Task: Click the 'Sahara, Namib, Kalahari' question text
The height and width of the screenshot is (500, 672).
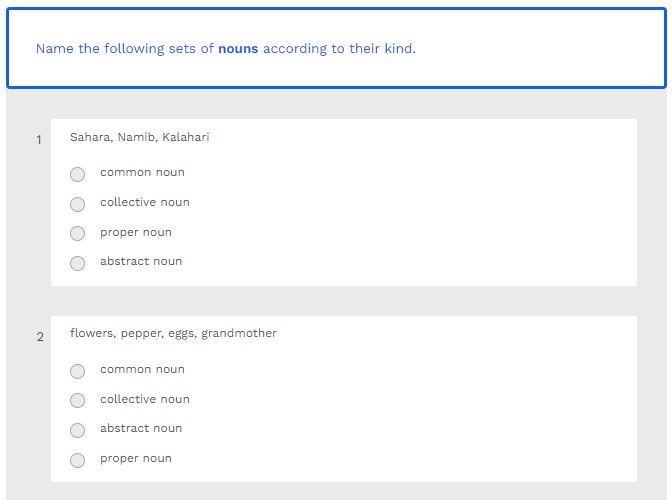Action: [x=139, y=137]
